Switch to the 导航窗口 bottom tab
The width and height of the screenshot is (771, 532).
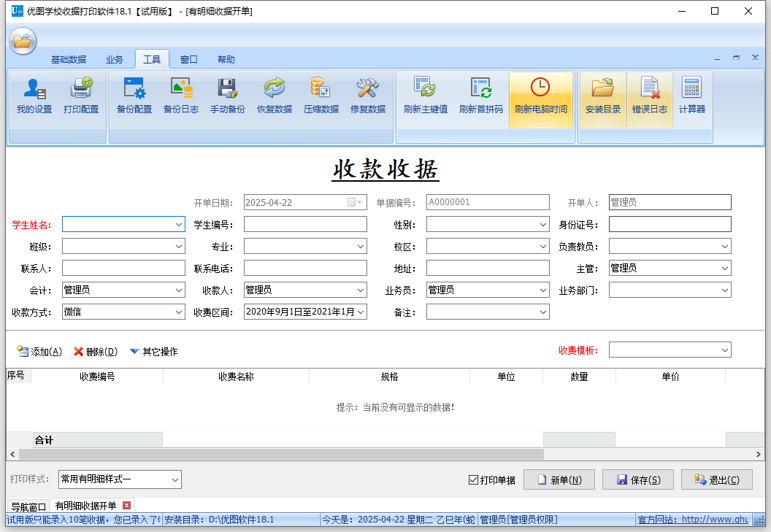pyautogui.click(x=28, y=506)
